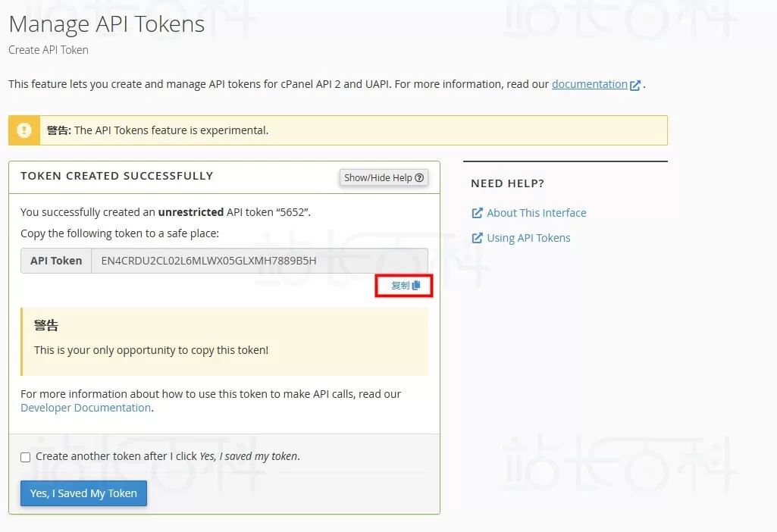Follow the Developer Documentation link
This screenshot has height=532, width=777.
(86, 408)
